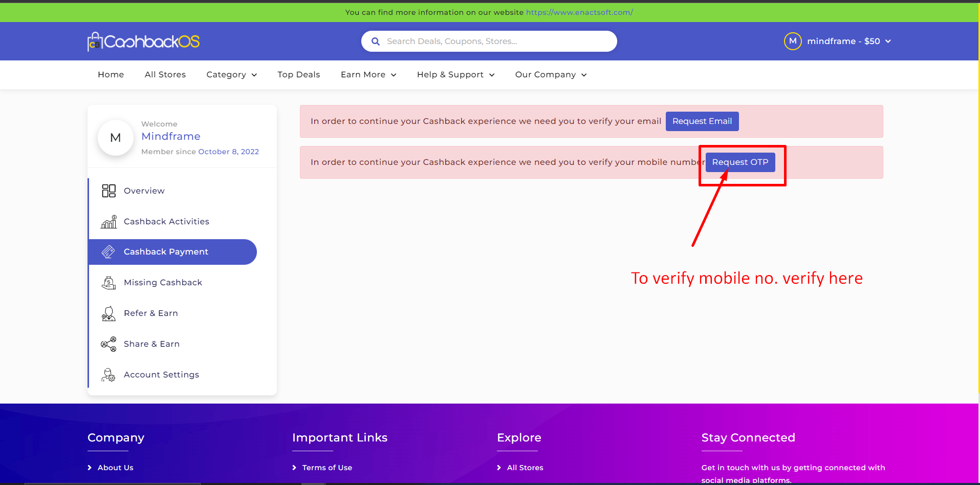Expand the Category dropdown menu
This screenshot has width=980, height=485.
click(x=231, y=75)
